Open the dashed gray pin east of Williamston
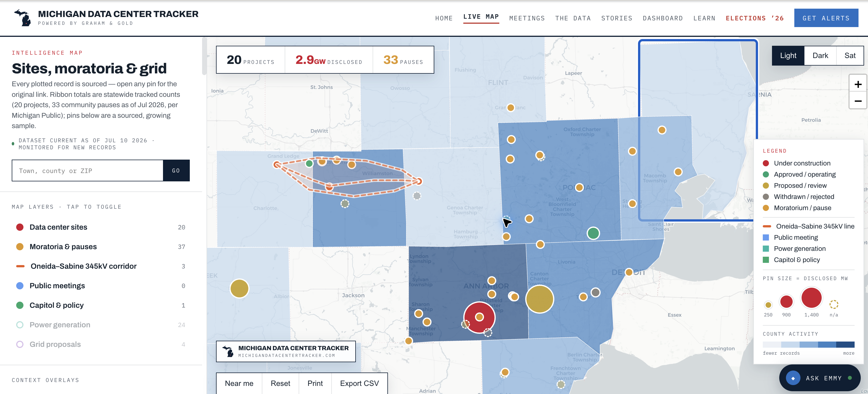868x394 pixels. coord(417,196)
